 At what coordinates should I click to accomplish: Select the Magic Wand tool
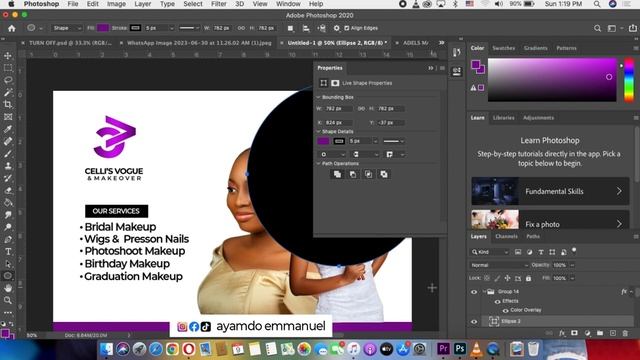[8, 92]
